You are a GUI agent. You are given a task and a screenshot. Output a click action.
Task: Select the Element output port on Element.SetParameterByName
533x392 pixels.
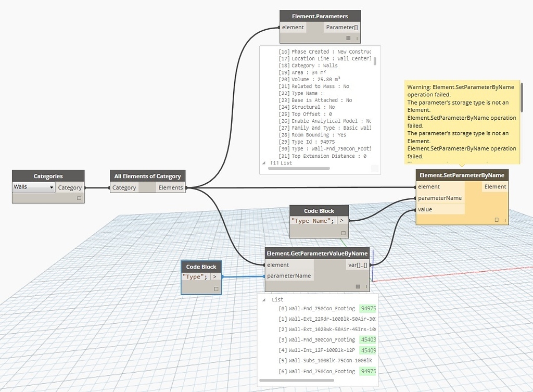click(495, 186)
